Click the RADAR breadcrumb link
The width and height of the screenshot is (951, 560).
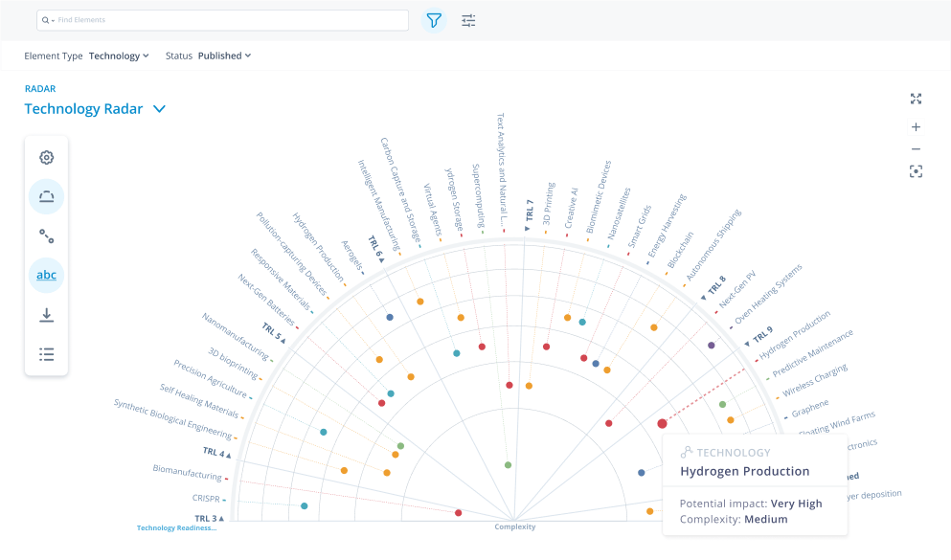pyautogui.click(x=40, y=88)
